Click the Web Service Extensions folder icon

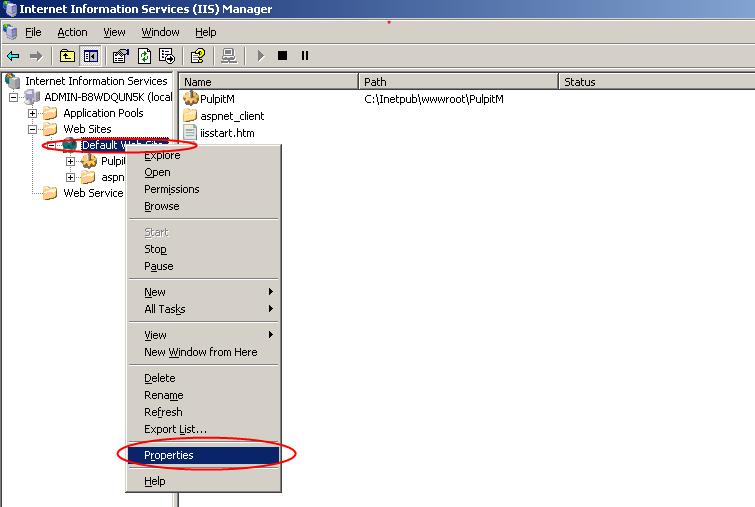click(50, 193)
